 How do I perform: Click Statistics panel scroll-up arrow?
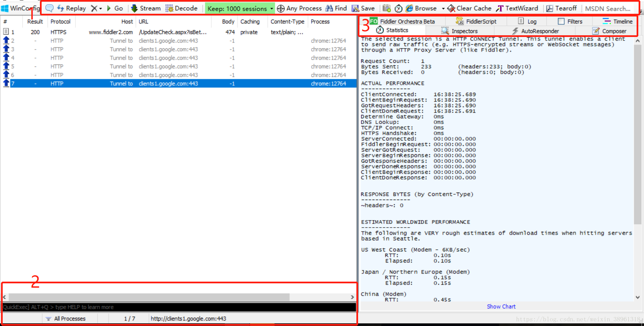click(x=638, y=40)
